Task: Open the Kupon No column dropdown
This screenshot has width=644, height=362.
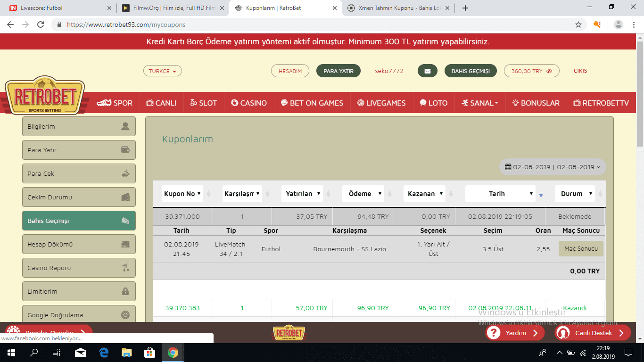Action: click(182, 194)
